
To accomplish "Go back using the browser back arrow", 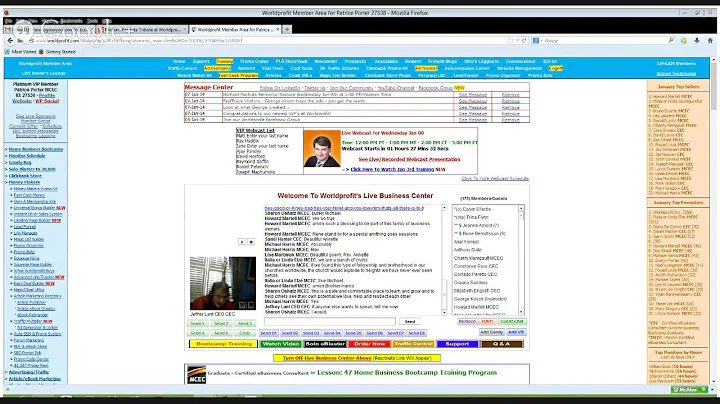I will 10,41.
